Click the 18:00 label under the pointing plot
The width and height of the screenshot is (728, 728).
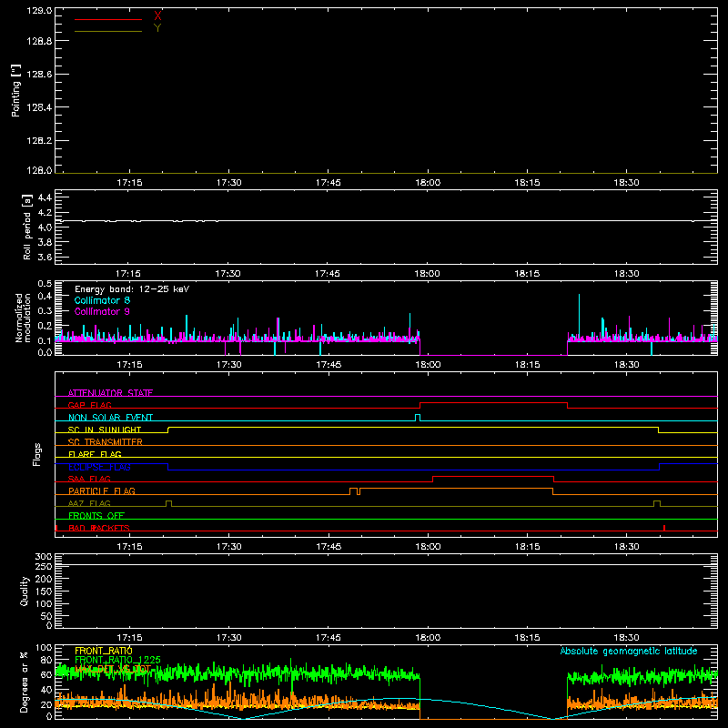(428, 183)
